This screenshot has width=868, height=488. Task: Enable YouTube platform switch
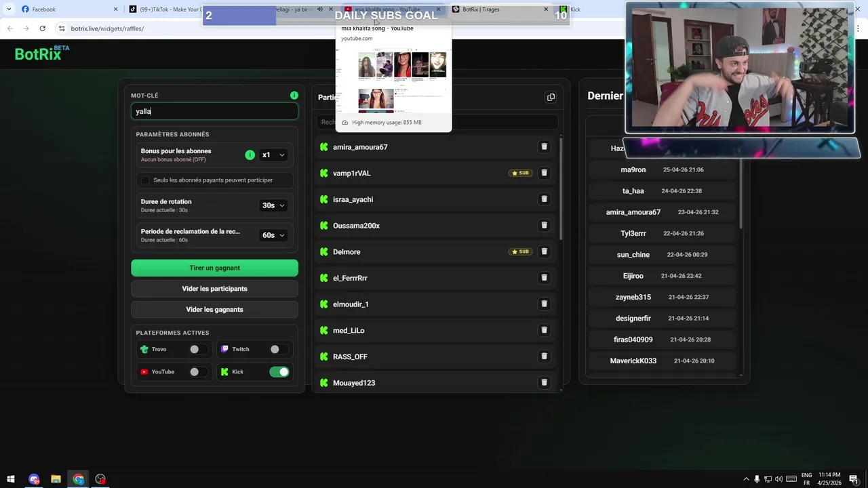click(x=198, y=371)
